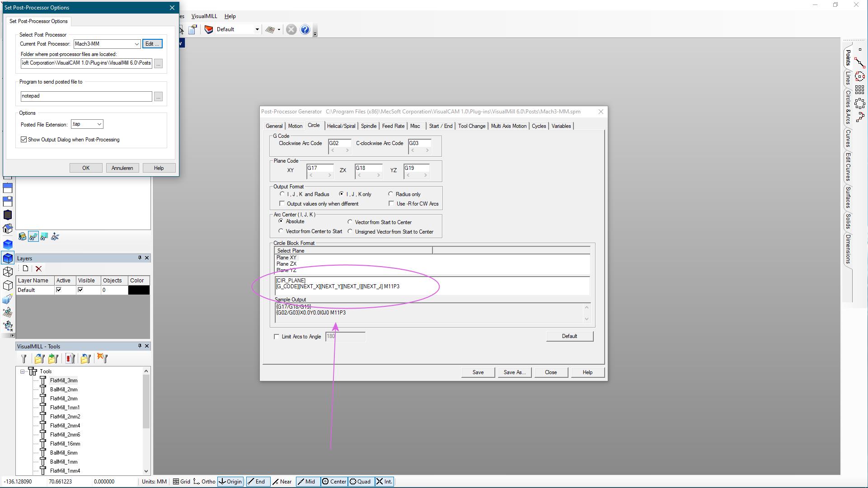Viewport: 868px width, 488px height.
Task: Click Close button in Post-Processor Generator
Action: click(x=551, y=372)
